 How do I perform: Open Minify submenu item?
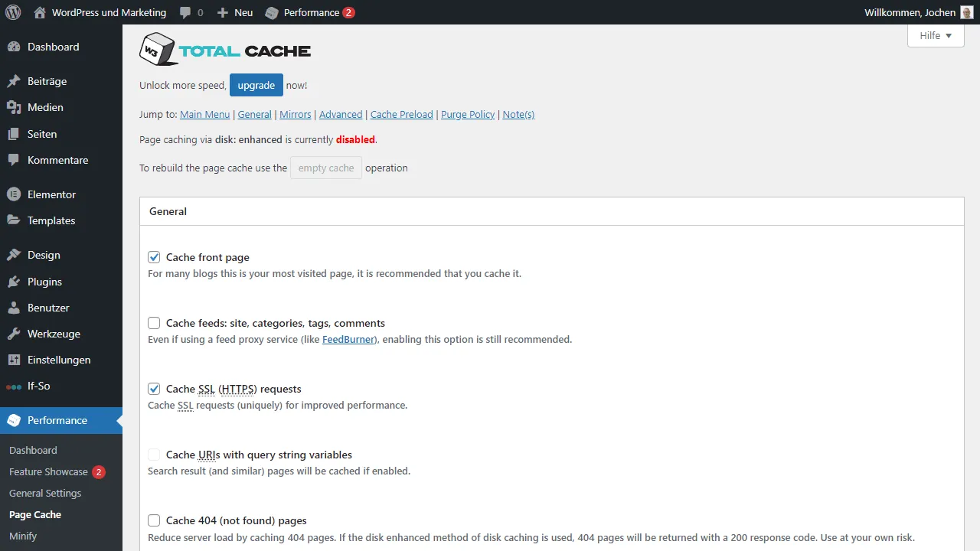coord(23,536)
